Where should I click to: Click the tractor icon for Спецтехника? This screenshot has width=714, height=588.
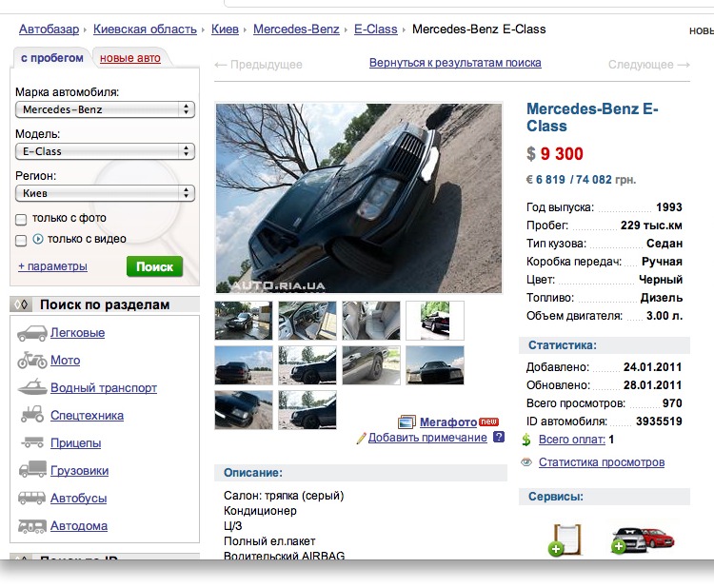click(31, 415)
